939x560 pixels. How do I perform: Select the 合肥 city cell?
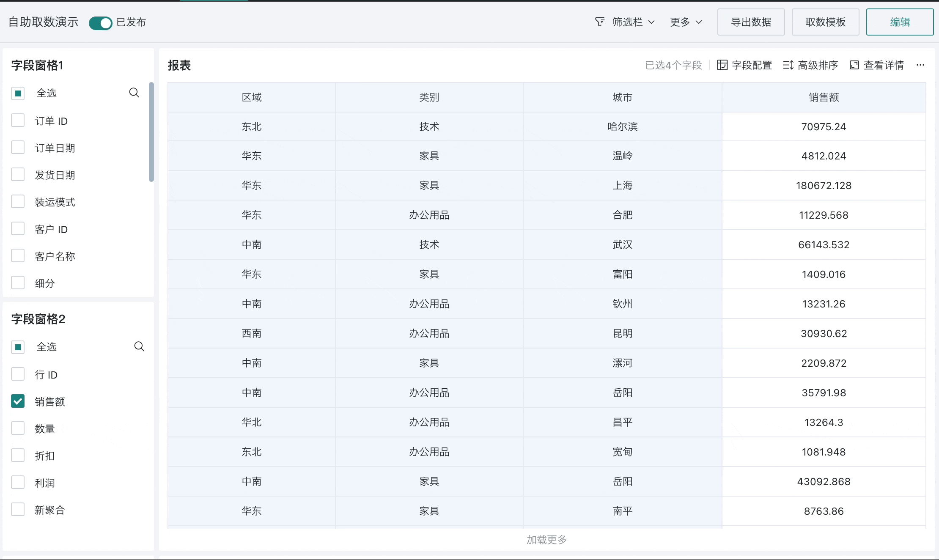coord(623,215)
